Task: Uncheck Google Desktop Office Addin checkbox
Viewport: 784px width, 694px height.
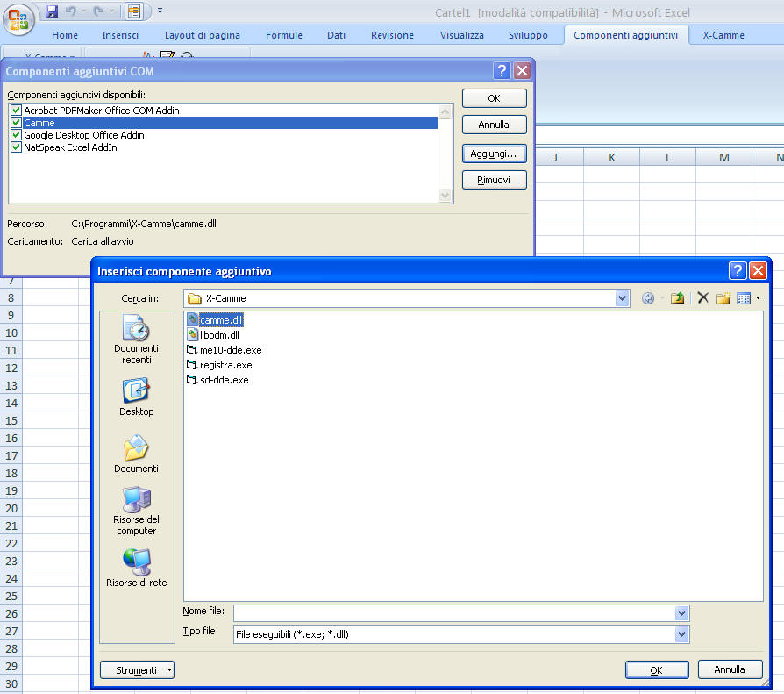Action: 16,135
